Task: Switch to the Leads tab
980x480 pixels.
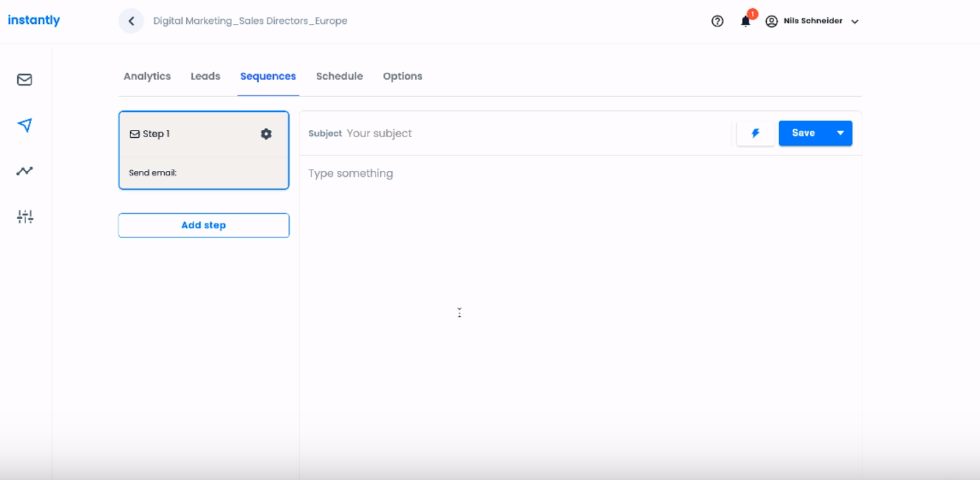Action: (205, 77)
